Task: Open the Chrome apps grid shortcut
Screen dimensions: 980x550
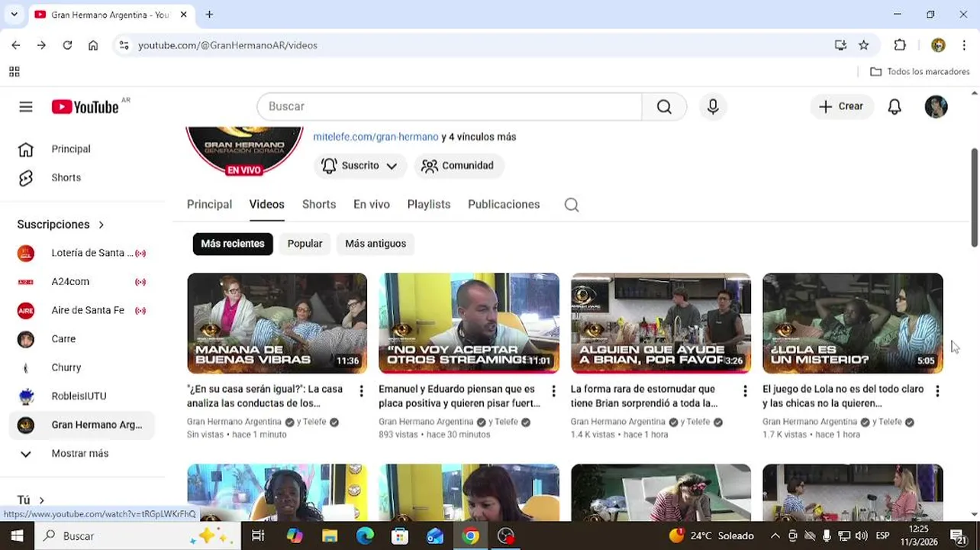Action: tap(14, 72)
